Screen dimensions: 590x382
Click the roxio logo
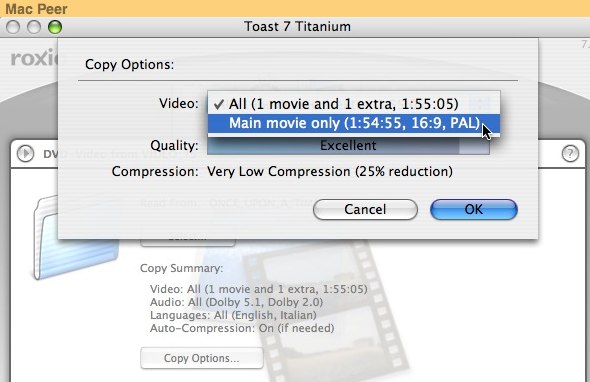(x=35, y=58)
